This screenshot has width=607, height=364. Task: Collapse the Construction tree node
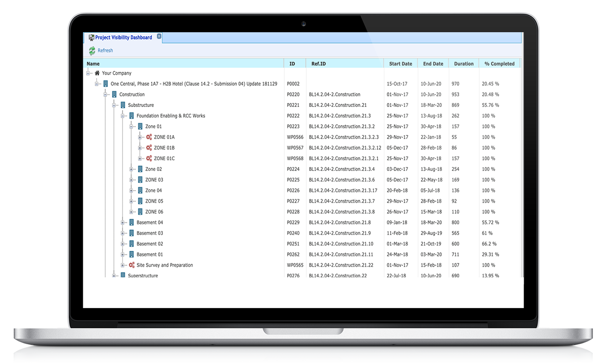[x=106, y=94]
